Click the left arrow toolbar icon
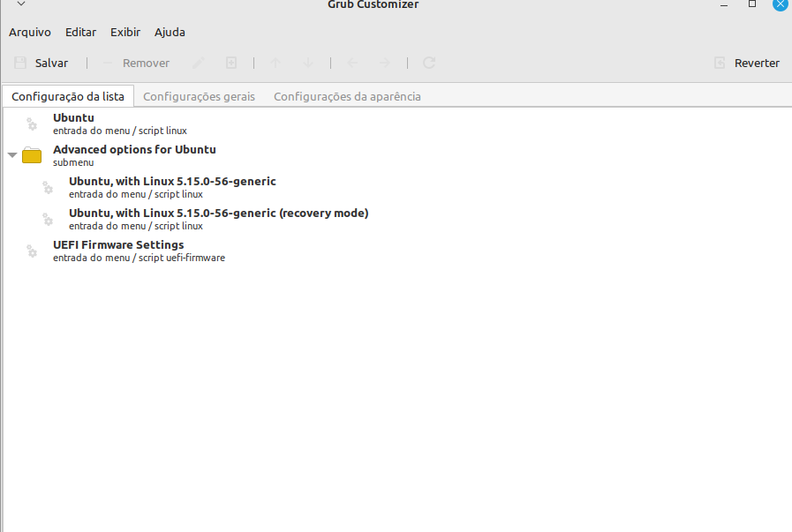 [352, 64]
